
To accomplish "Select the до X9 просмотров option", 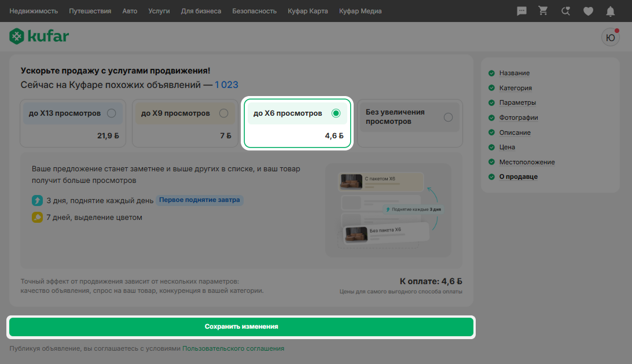I will tap(185, 123).
